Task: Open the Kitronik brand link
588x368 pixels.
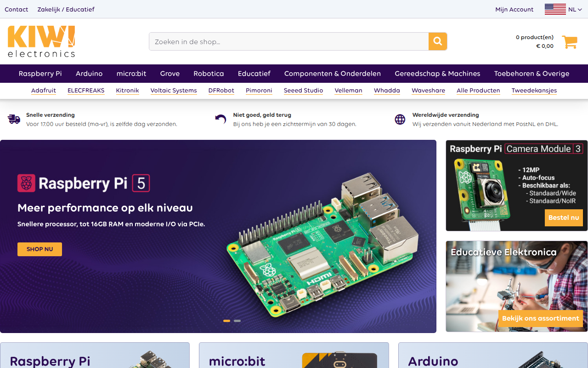Action: [x=127, y=91]
